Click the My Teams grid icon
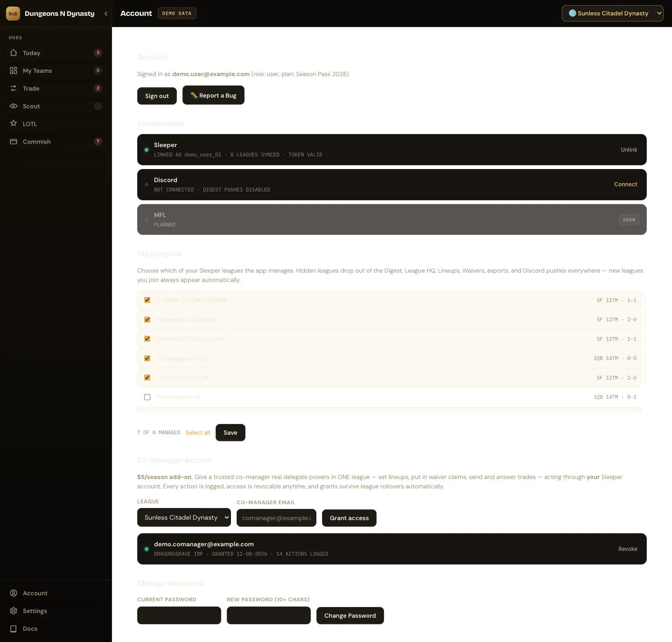 click(14, 71)
